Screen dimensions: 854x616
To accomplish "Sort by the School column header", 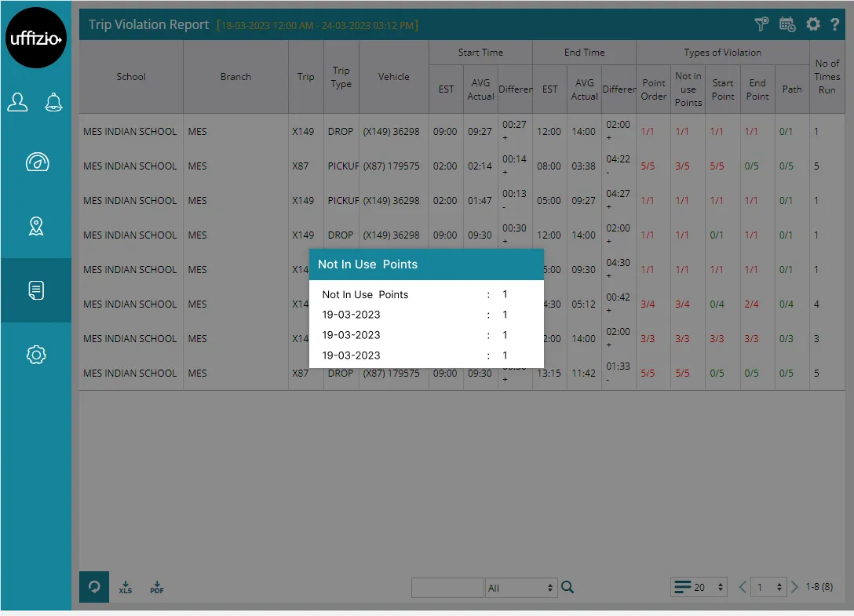I will pyautogui.click(x=131, y=77).
